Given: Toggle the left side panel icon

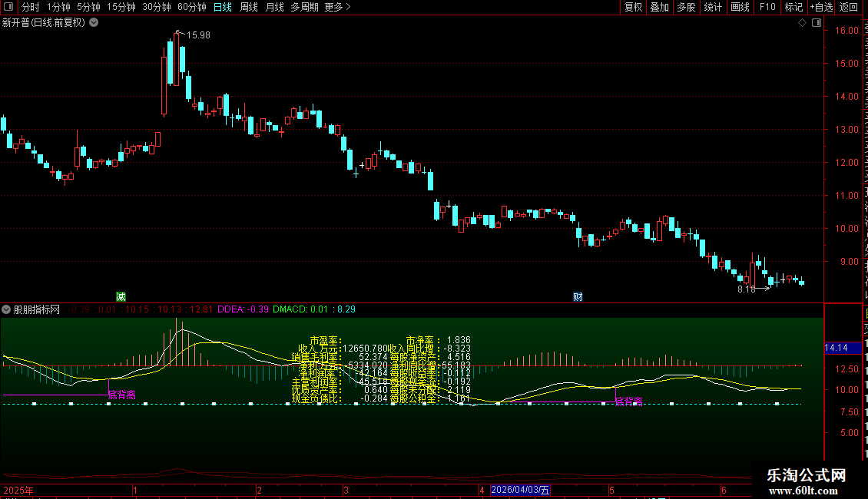Looking at the screenshot, I should [8, 7].
